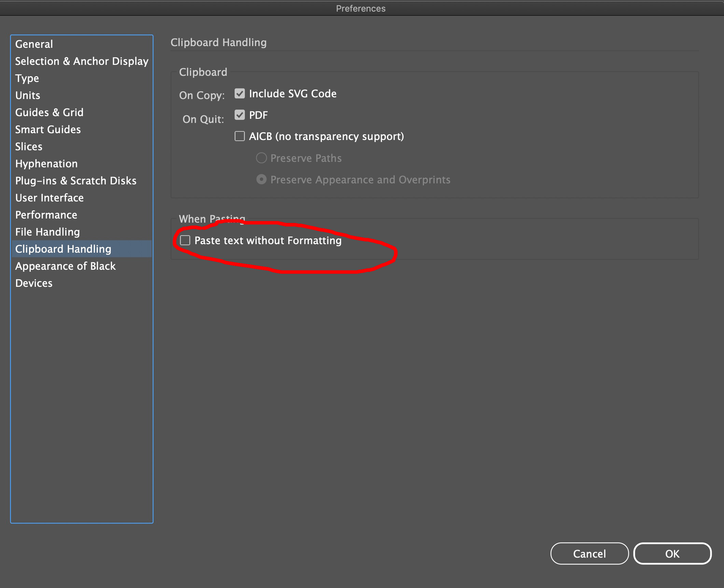Open the Devices preferences section

[33, 283]
